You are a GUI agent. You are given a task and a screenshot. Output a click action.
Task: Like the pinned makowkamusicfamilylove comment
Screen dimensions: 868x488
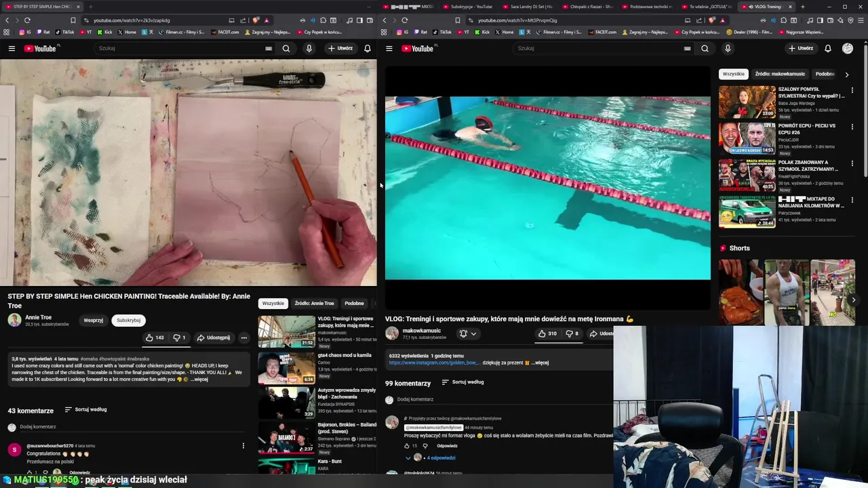pyautogui.click(x=407, y=446)
